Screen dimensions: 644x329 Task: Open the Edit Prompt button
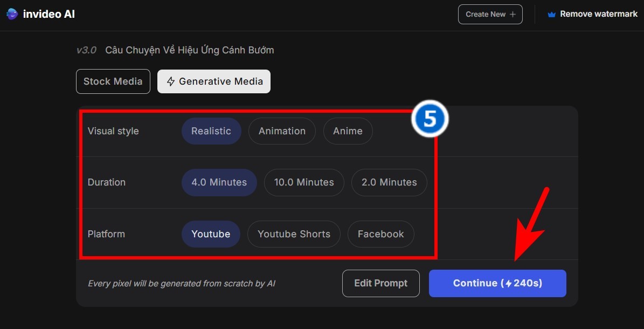click(380, 283)
